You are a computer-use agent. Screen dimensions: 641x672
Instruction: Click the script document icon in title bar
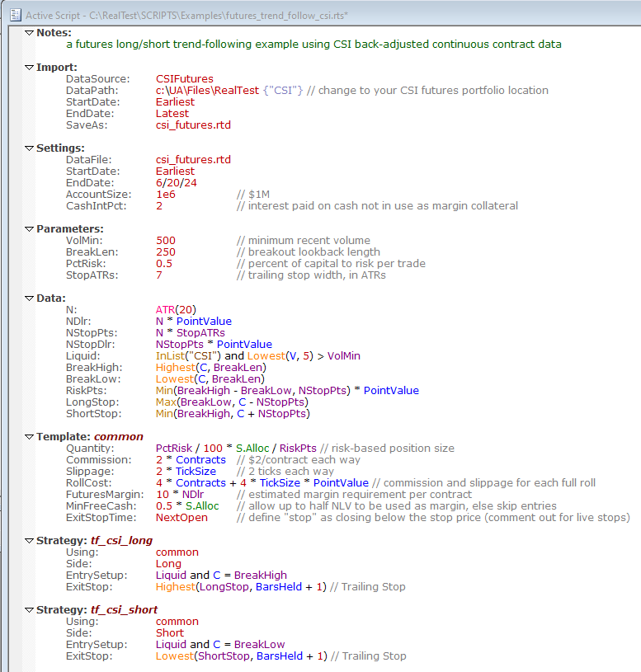(x=16, y=15)
